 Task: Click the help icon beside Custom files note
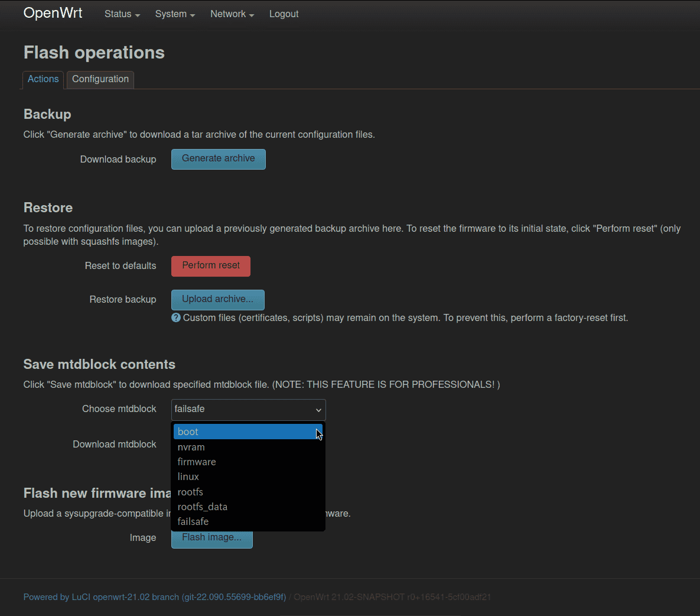point(176,317)
